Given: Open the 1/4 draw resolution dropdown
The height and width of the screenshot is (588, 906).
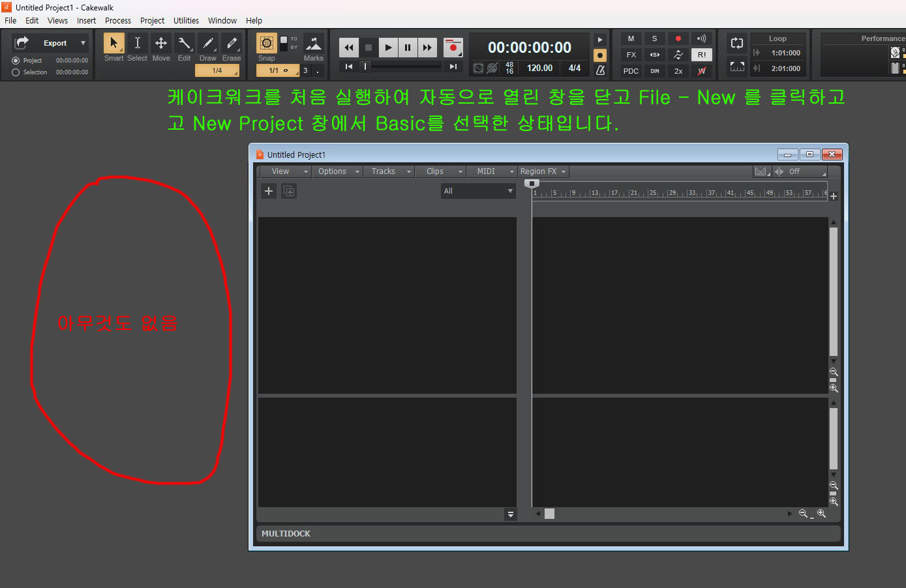Looking at the screenshot, I should (217, 70).
